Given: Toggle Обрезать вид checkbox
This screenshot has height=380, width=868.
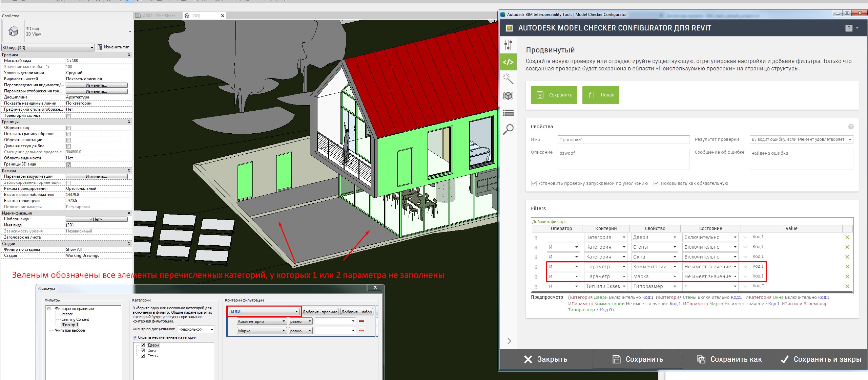Looking at the screenshot, I should [69, 128].
